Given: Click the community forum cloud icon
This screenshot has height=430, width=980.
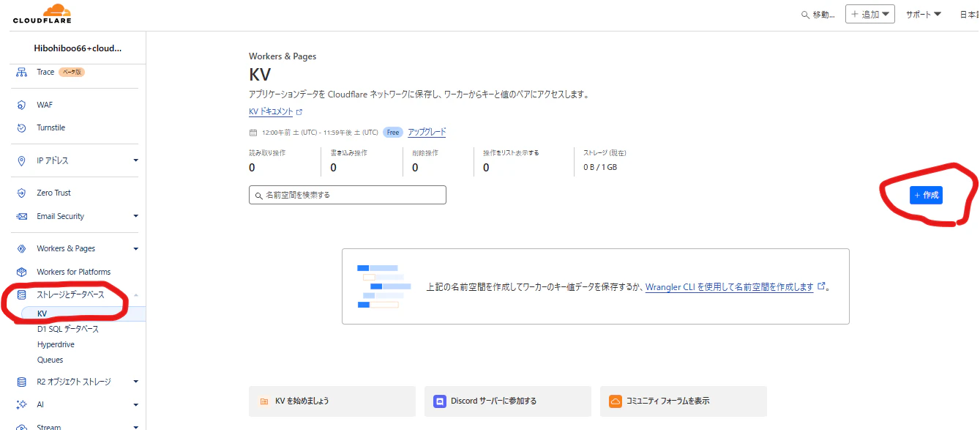Looking at the screenshot, I should [x=616, y=401].
